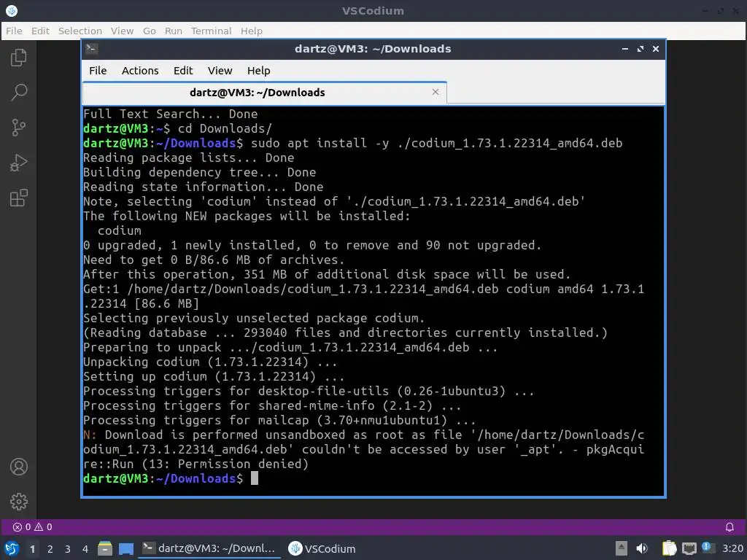
Task: Click the show desktop icon in taskbar
Action: 125,548
